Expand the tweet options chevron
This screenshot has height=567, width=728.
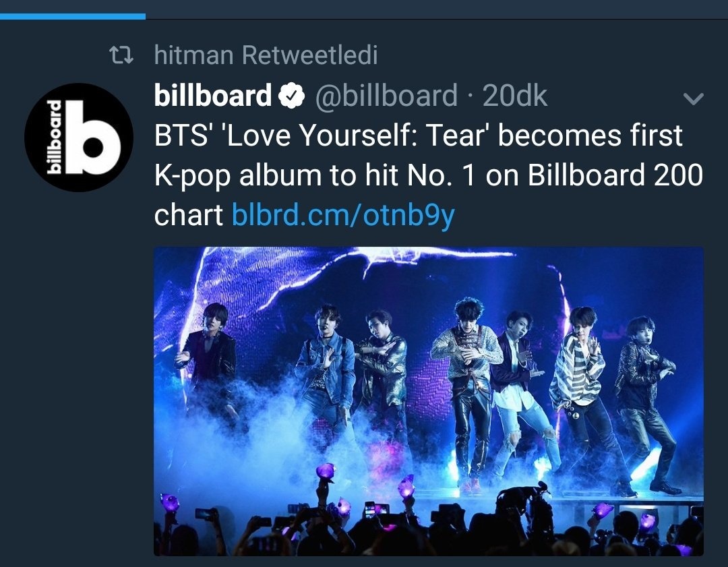tap(693, 99)
